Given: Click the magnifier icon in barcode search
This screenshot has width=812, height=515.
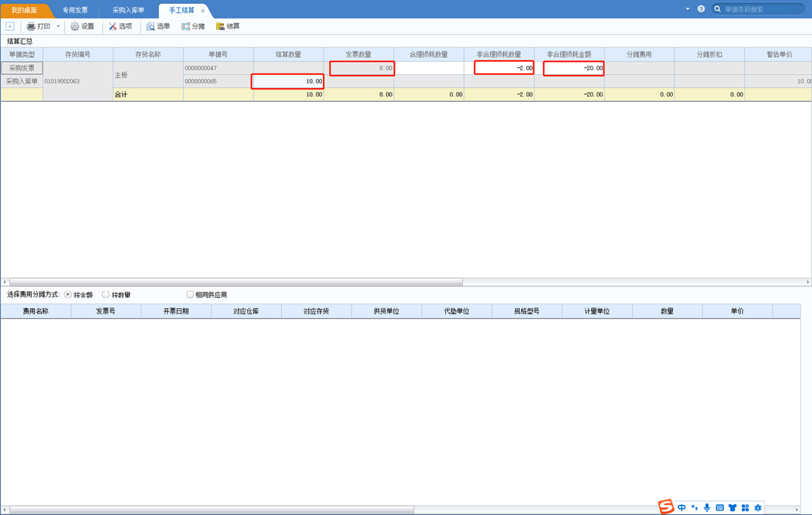Looking at the screenshot, I should click(718, 8).
